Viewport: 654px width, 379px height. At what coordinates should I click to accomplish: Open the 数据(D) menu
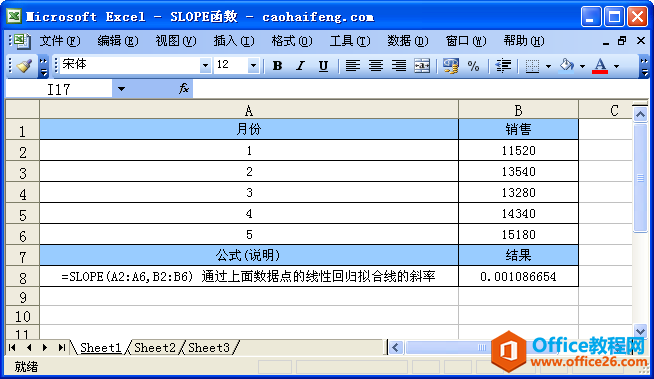pos(407,41)
